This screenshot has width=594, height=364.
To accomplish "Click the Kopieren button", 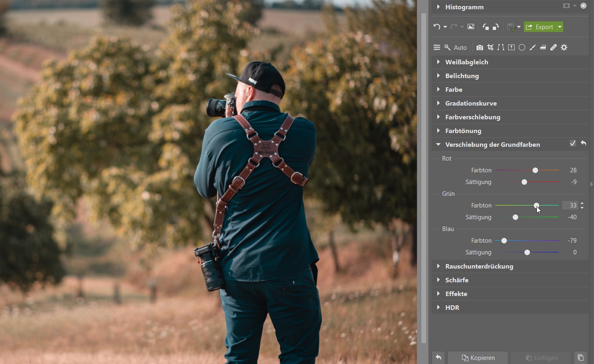I will (x=478, y=358).
